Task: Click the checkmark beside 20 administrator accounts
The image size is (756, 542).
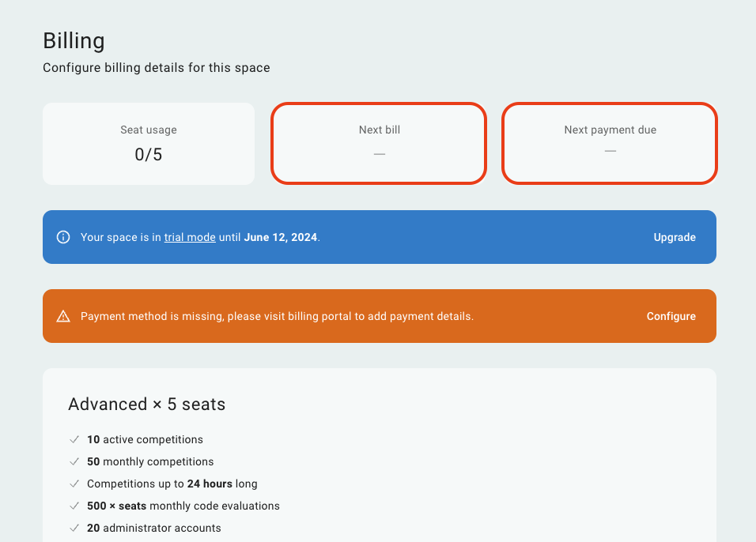Action: [x=74, y=528]
